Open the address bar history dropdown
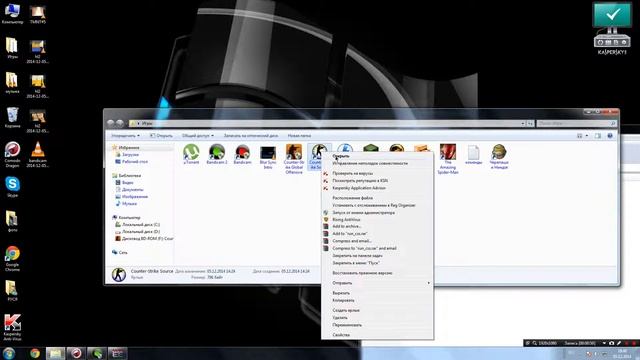 click(523, 123)
